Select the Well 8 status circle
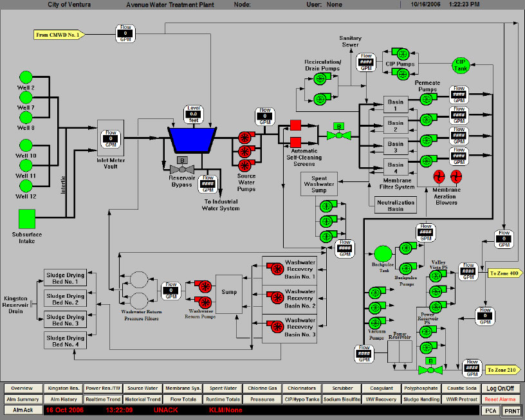 (x=26, y=118)
